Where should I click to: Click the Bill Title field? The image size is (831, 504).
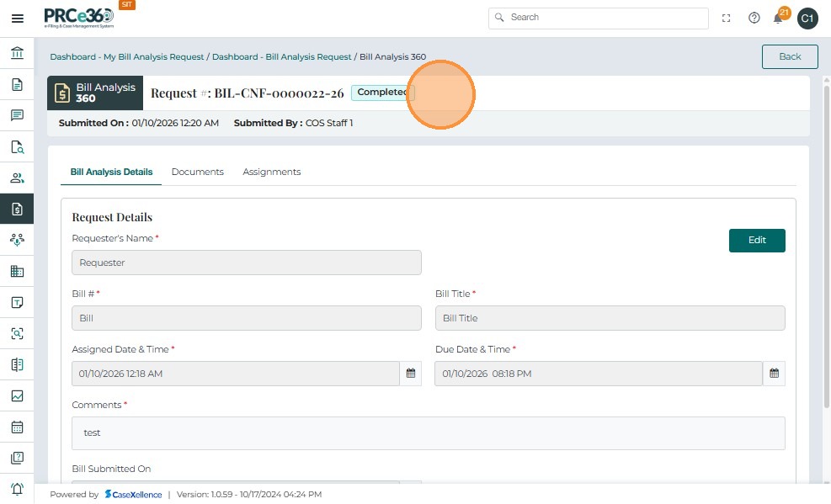(x=610, y=318)
